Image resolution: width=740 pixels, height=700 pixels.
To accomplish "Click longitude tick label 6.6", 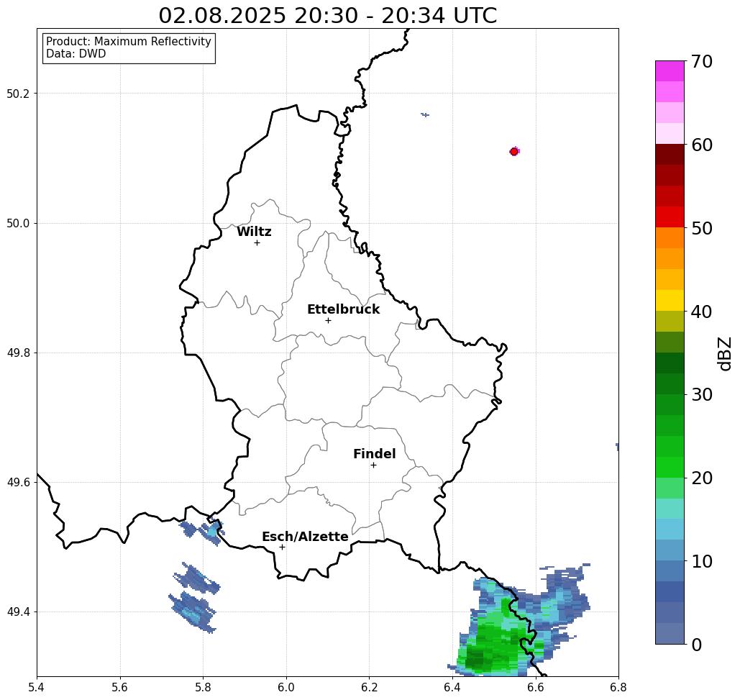I will (536, 687).
